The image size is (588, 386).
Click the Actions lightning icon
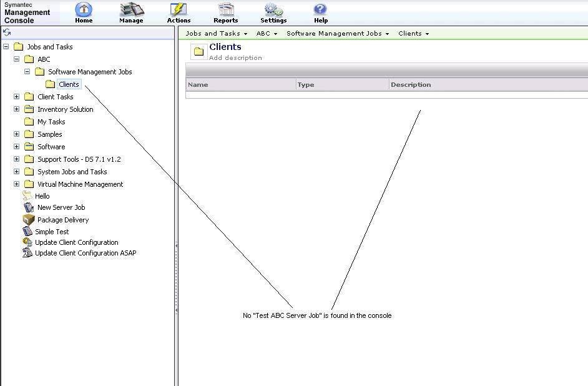[179, 10]
